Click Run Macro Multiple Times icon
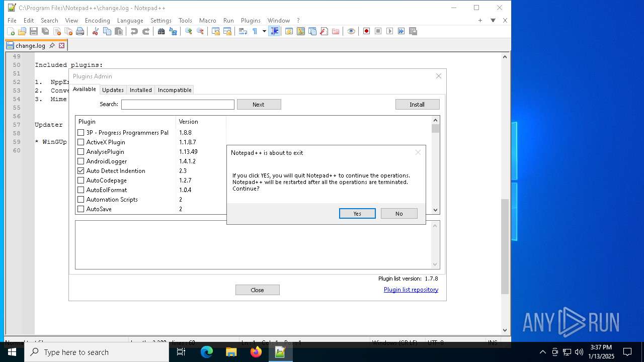 click(401, 31)
